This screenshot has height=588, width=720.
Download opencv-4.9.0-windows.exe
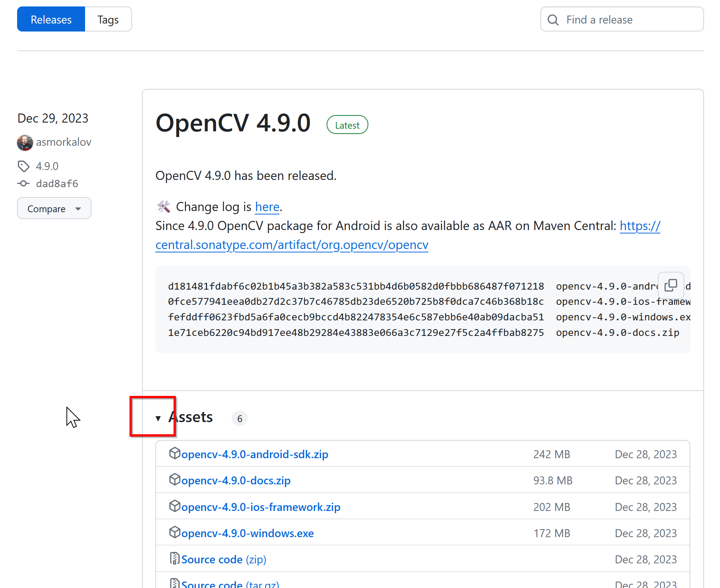point(248,533)
